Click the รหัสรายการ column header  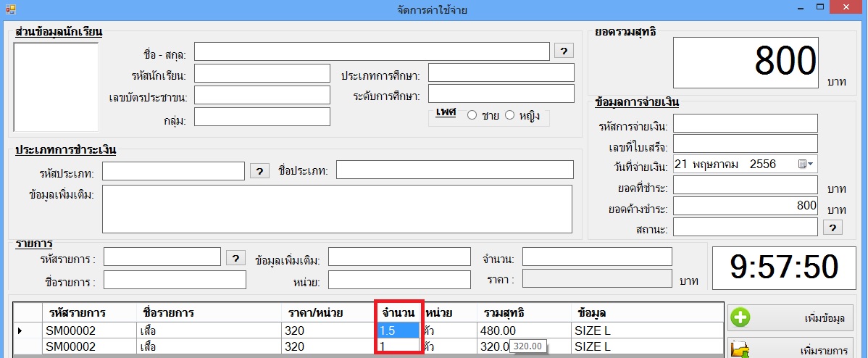89,312
